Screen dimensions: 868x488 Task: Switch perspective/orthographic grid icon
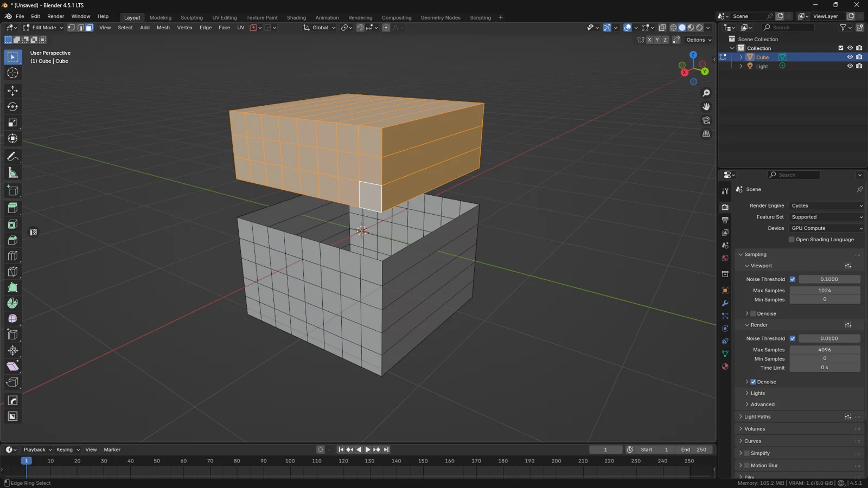click(x=706, y=134)
